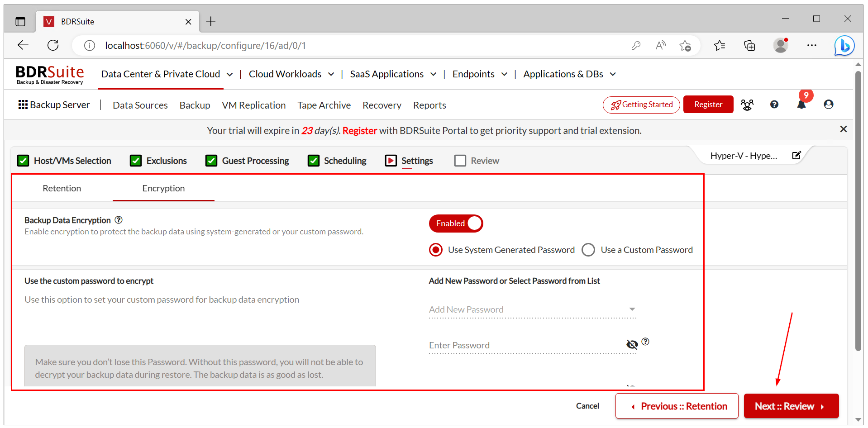868x428 pixels.
Task: Open browser Collections icon
Action: click(x=749, y=45)
